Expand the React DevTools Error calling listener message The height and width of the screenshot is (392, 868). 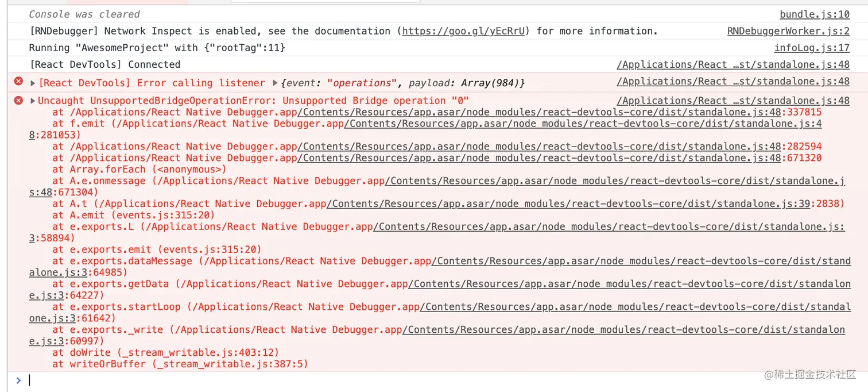(x=33, y=83)
